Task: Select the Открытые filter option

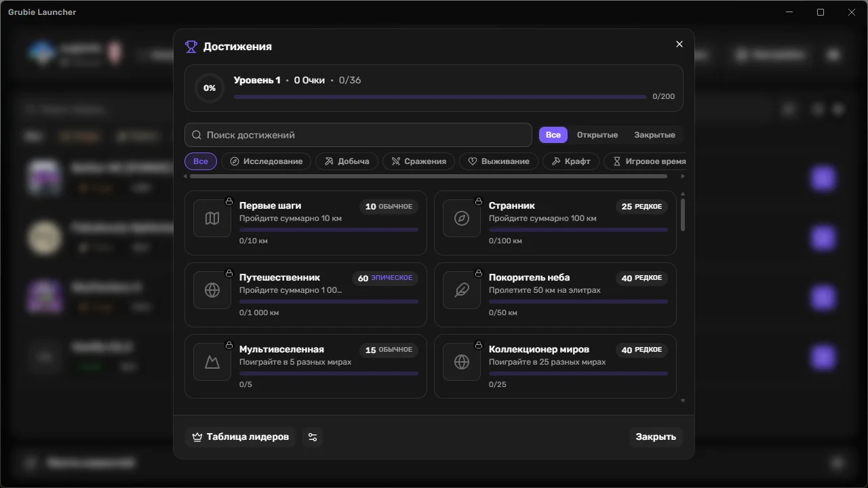Action: (x=597, y=135)
